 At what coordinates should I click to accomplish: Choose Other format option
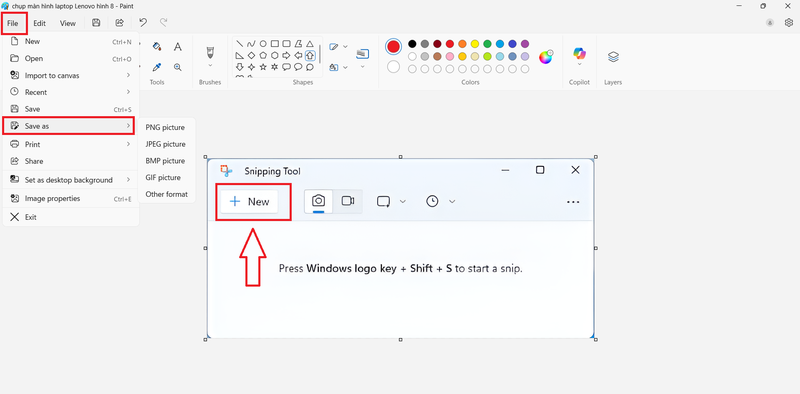167,194
